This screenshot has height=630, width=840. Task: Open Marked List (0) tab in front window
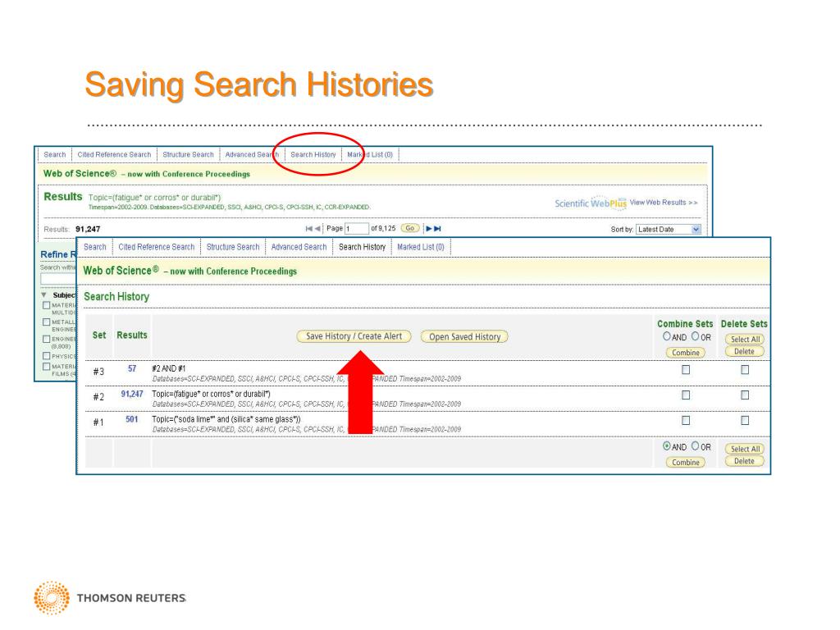pos(421,247)
